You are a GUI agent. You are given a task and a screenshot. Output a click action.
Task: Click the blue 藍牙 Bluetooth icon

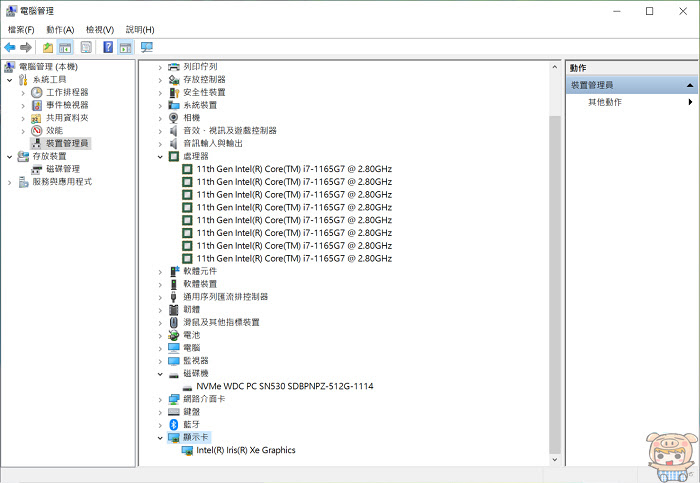pos(174,425)
